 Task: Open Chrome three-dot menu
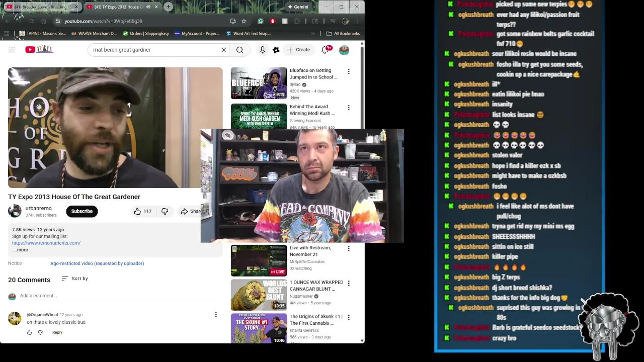tap(357, 21)
